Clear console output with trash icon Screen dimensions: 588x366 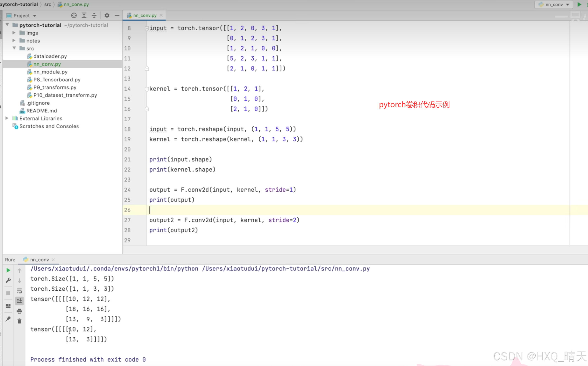pos(19,321)
